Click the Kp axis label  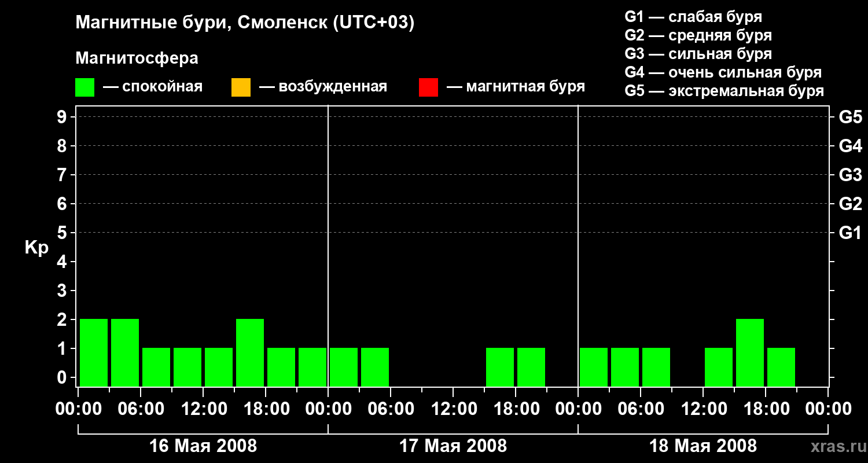[36, 248]
